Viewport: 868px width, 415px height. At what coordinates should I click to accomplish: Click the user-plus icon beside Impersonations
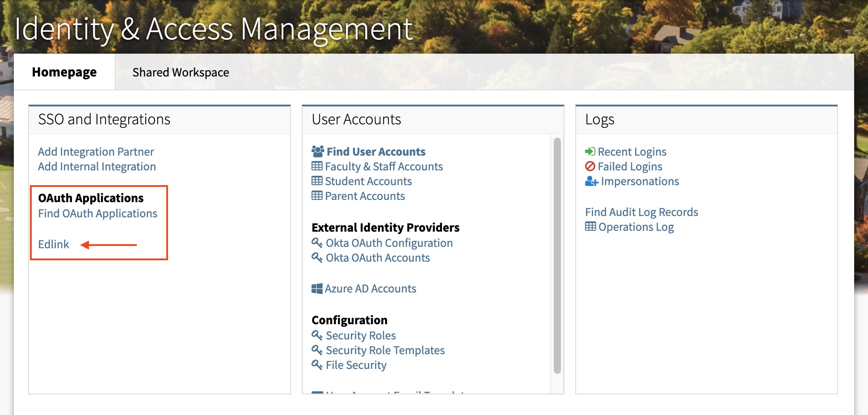coord(591,181)
